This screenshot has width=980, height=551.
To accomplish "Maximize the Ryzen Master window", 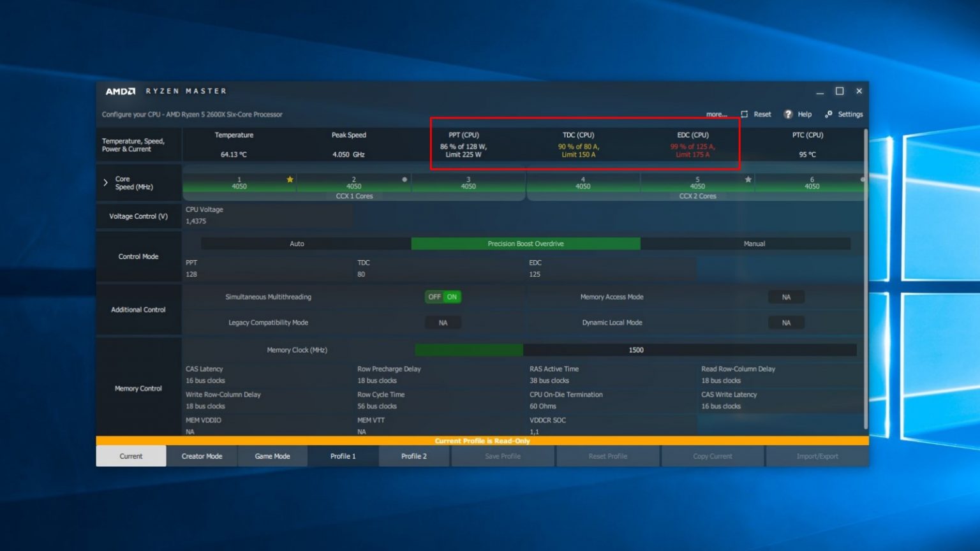I will click(840, 91).
